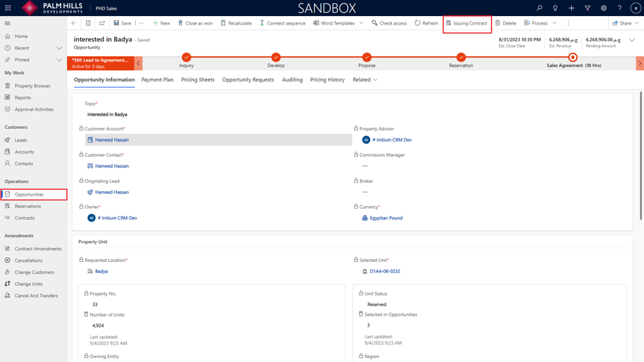Image resolution: width=644 pixels, height=362 pixels.
Task: Collapse process bar left arrow
Action: pos(139,63)
